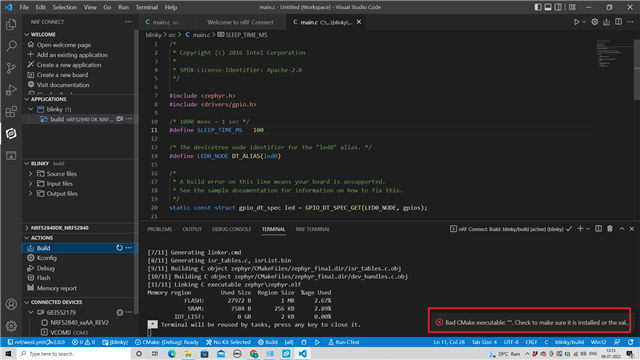Open the Explorer view in activity bar
Viewport: 640px width, 360px height.
pyautogui.click(x=11, y=24)
